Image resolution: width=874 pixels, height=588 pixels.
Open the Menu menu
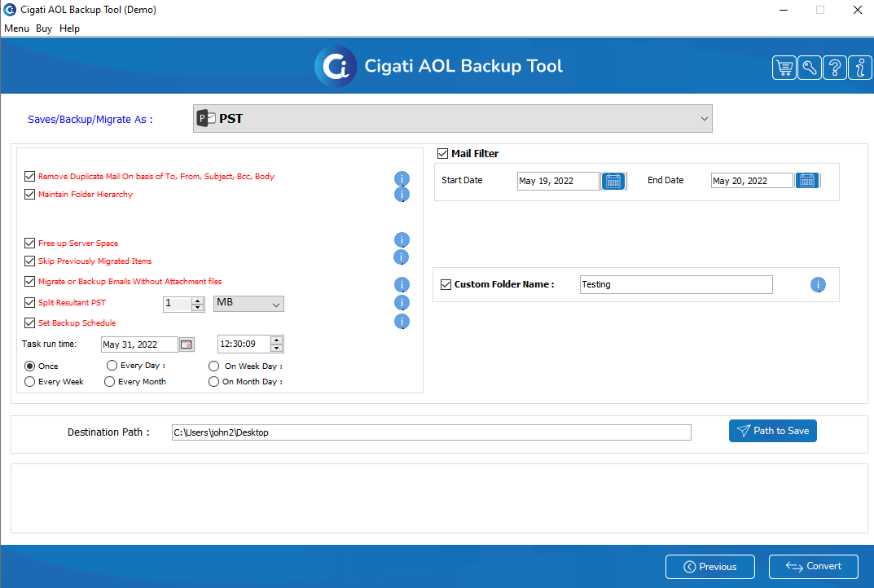(17, 29)
